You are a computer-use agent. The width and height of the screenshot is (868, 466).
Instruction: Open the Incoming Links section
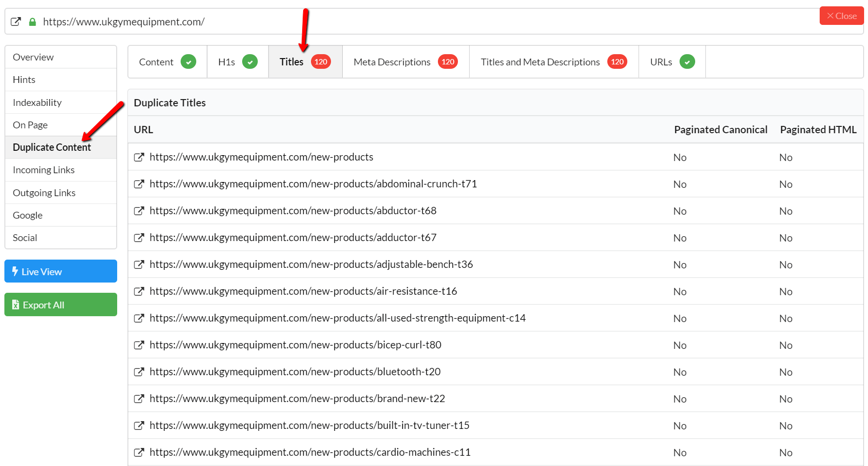coord(61,170)
